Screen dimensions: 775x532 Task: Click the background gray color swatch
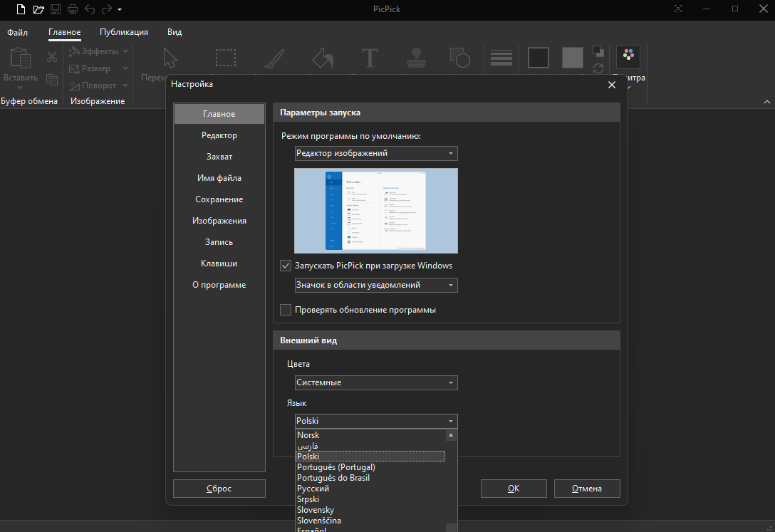[573, 58]
